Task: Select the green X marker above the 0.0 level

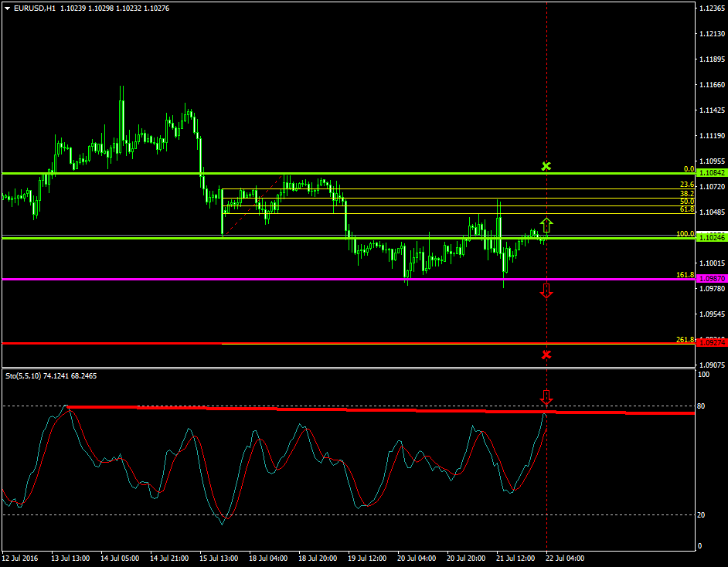Action: pos(548,165)
